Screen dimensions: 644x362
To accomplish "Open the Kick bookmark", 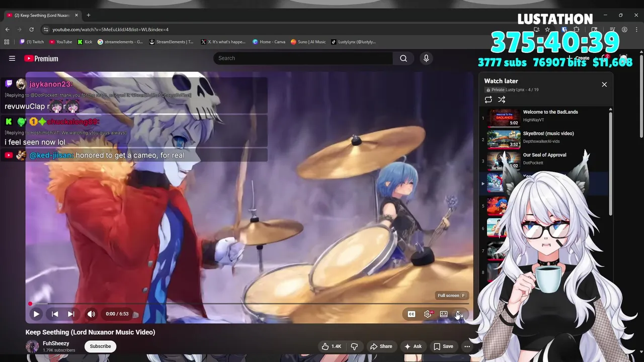I will coord(85,42).
